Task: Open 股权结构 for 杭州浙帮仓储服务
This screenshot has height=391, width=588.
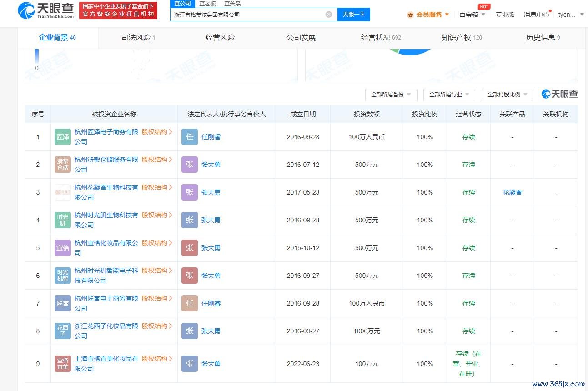Action: pyautogui.click(x=157, y=160)
